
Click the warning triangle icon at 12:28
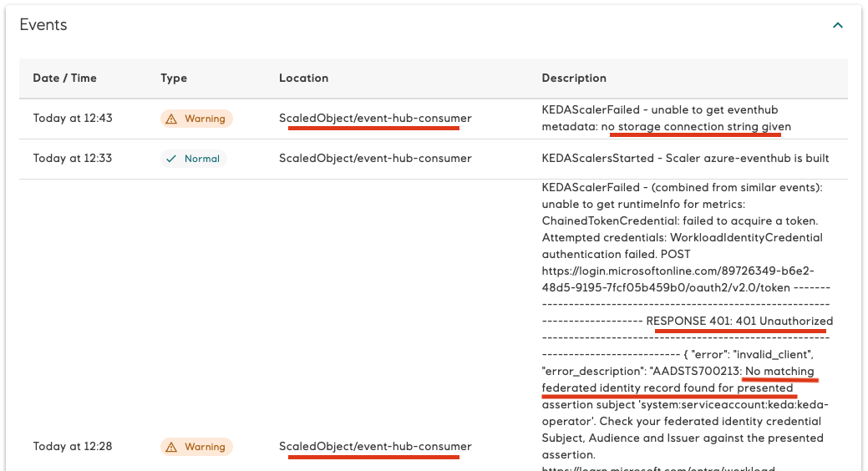click(171, 447)
